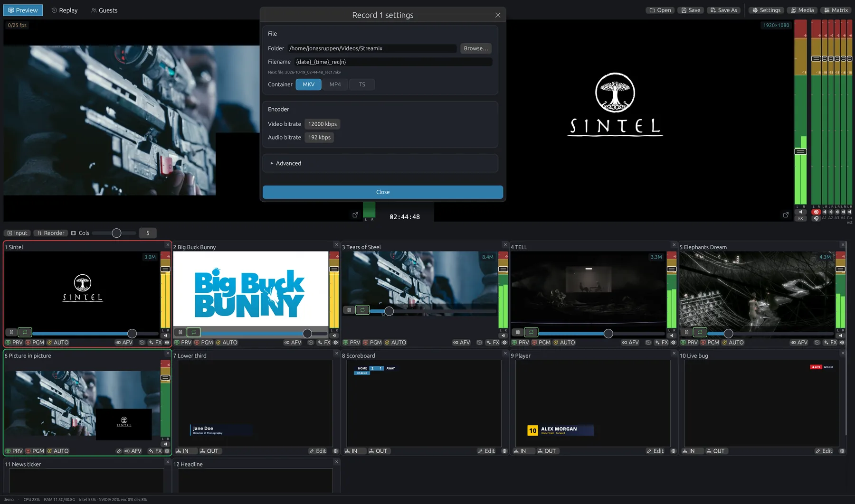
Task: Open Video bitrate 12000 kbps dropdown
Action: [x=323, y=124]
